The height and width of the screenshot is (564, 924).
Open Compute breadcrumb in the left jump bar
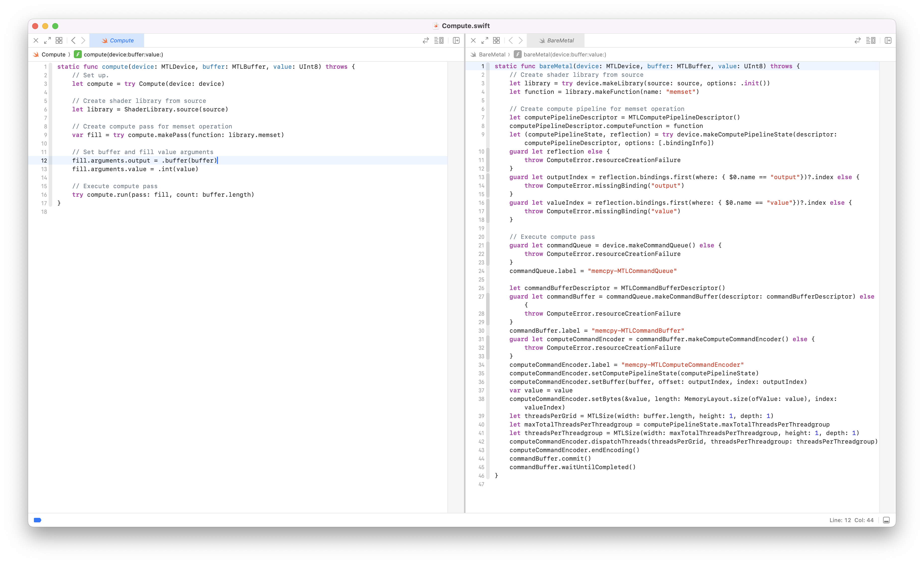pos(53,55)
